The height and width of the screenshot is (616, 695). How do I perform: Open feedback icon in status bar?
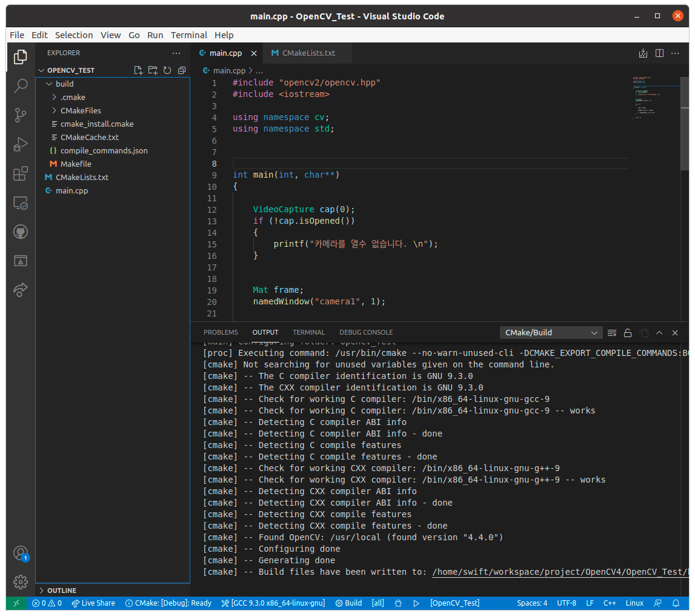(x=658, y=603)
